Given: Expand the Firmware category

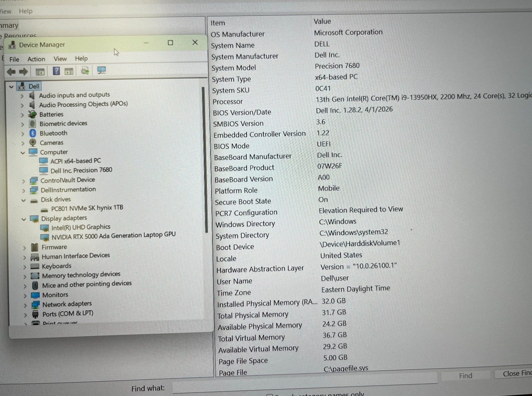Looking at the screenshot, I should 24,248.
